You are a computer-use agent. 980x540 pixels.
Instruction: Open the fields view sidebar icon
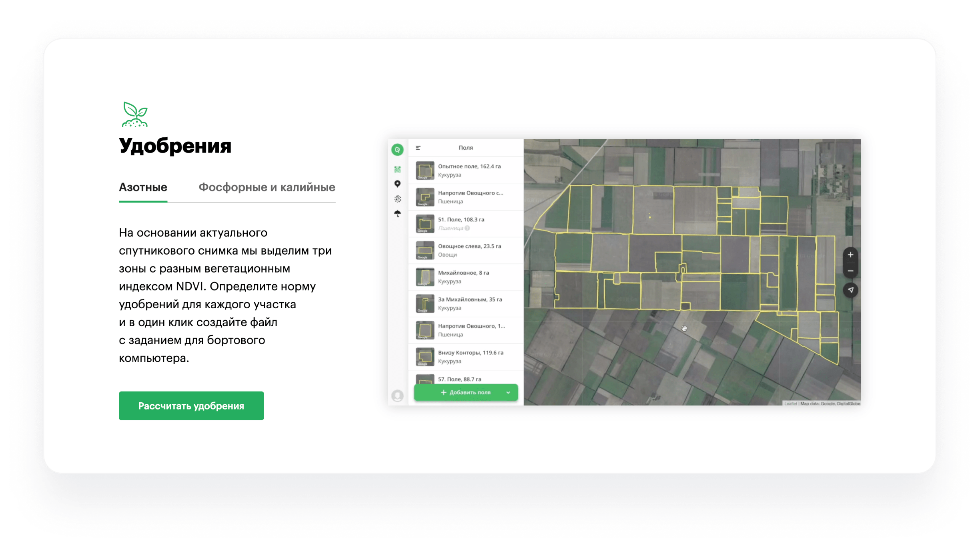(x=397, y=169)
